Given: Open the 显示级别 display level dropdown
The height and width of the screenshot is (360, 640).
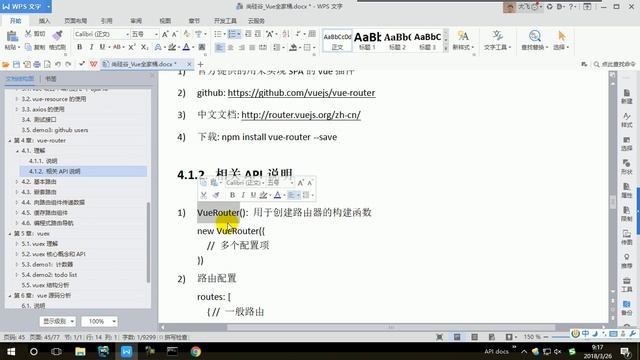Looking at the screenshot, I should 58,322.
